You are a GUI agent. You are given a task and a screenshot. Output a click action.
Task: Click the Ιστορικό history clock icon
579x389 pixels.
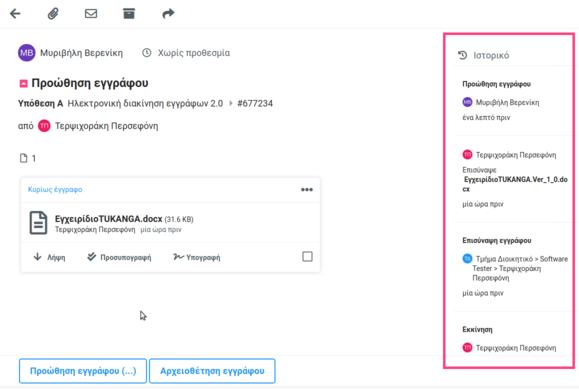[x=463, y=55]
